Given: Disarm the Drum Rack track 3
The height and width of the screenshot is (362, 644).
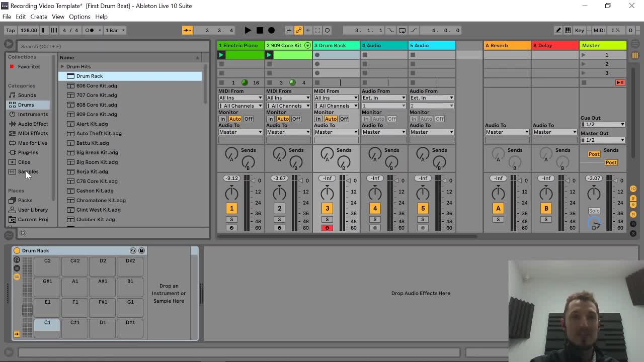Looking at the screenshot, I should 327,228.
